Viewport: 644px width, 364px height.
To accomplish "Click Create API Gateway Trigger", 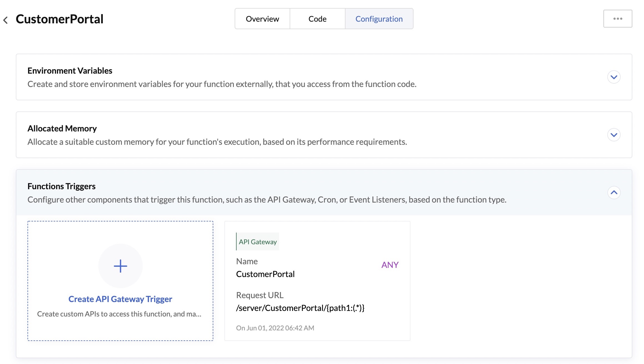I will pos(120,299).
